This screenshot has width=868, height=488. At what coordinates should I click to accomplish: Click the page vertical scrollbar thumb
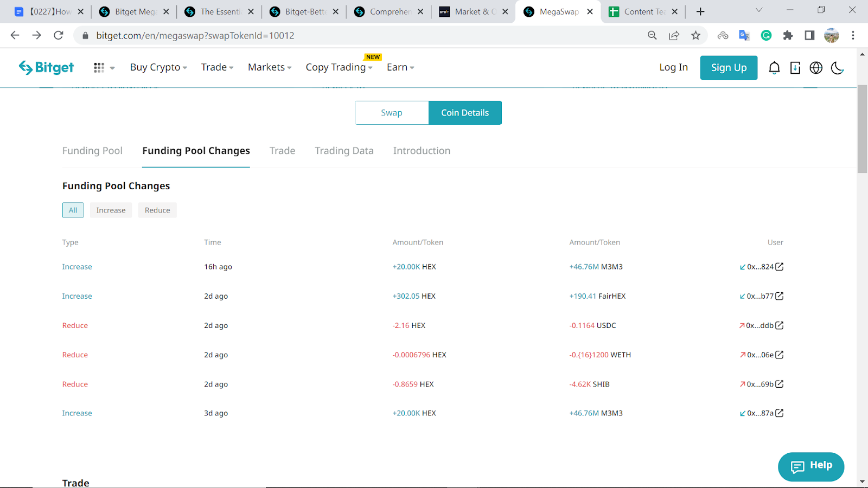coord(862,129)
